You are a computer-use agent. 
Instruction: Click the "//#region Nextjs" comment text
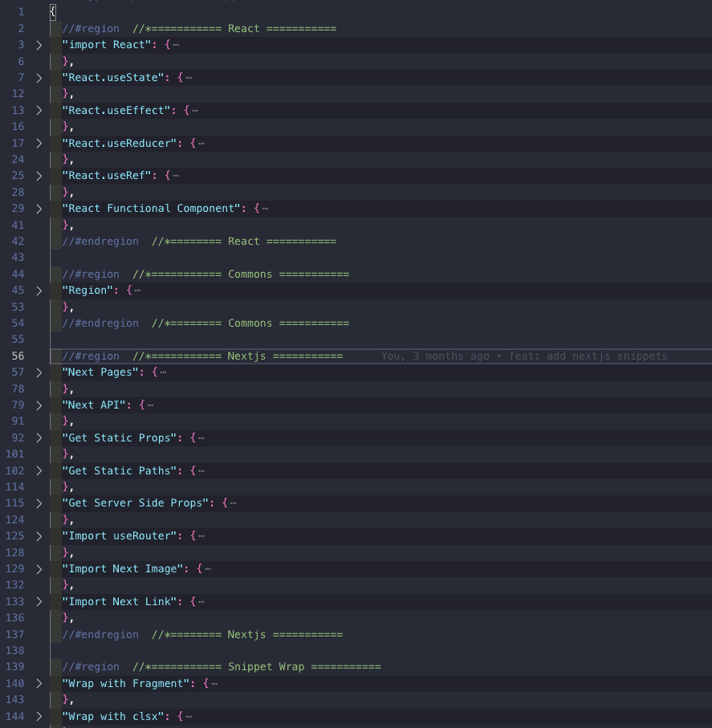tap(202, 356)
